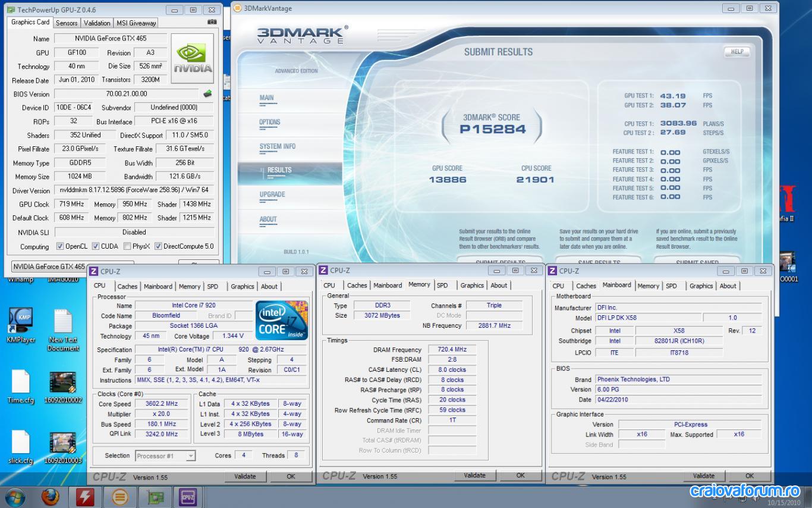Open CPU tab in the CPU-Z Memory window

coord(329,286)
